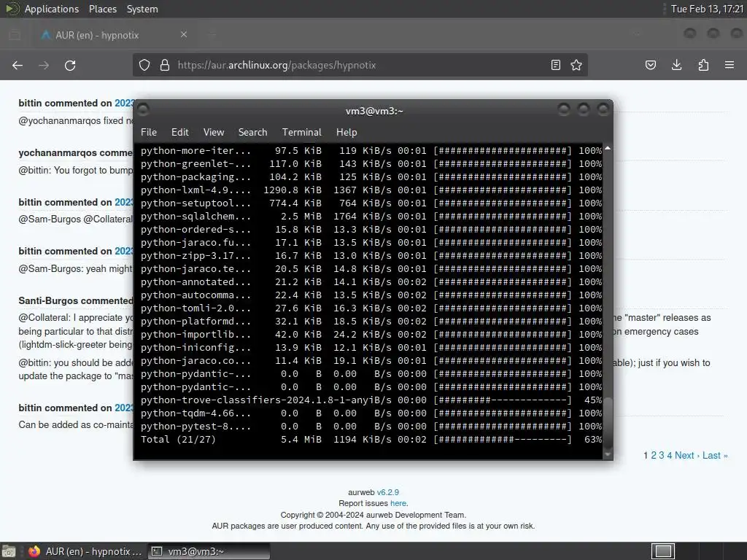Open the terminal Help menu

[x=347, y=133]
